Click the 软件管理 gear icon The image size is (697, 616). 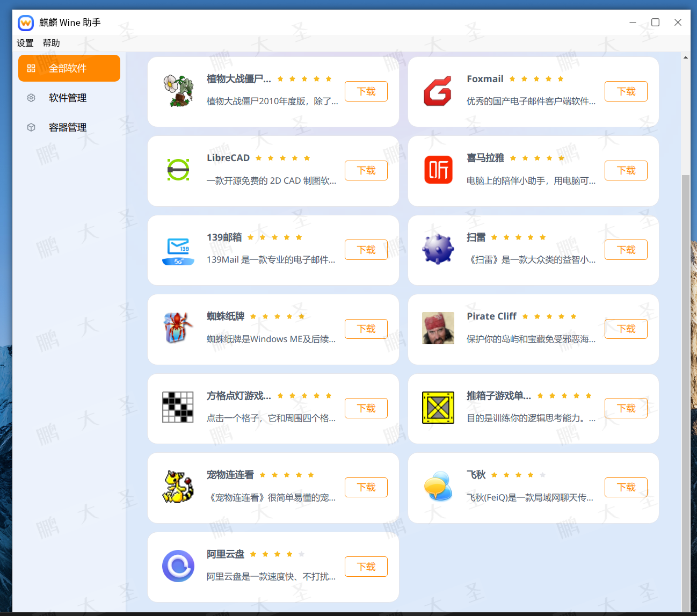(x=31, y=98)
